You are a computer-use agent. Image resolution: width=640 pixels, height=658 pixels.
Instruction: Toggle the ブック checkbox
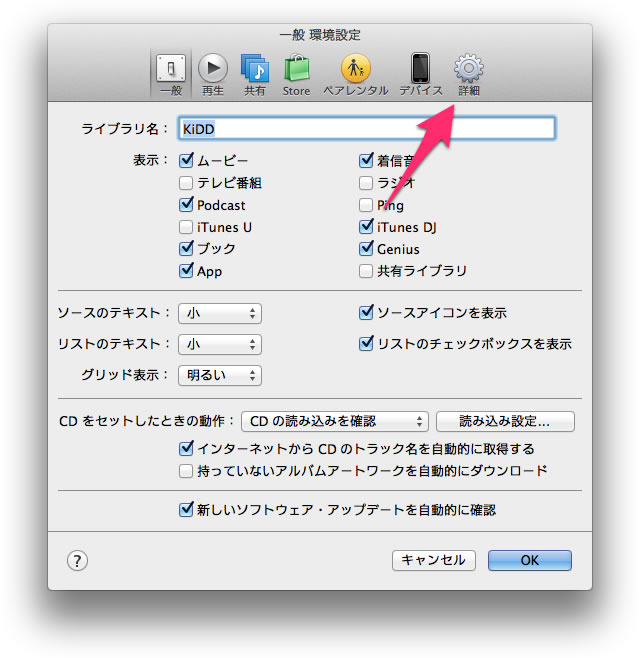point(186,249)
